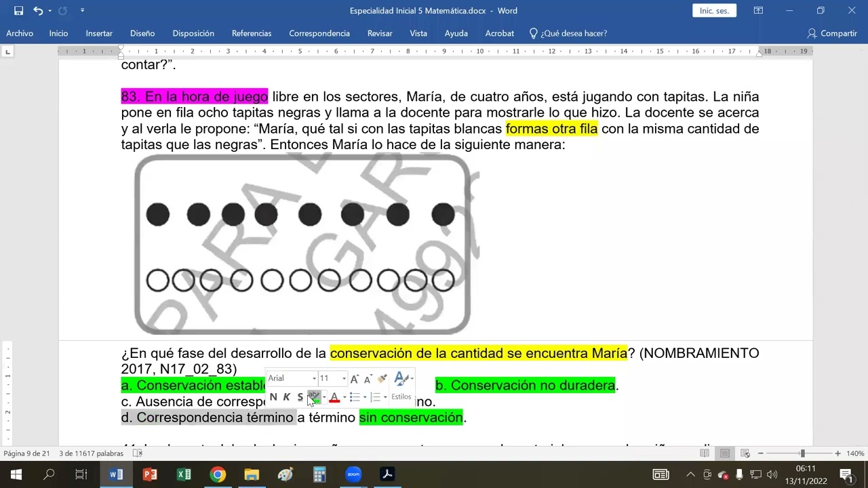The width and height of the screenshot is (868, 488).
Task: Open PowerPoint from the taskbar
Action: point(150,474)
